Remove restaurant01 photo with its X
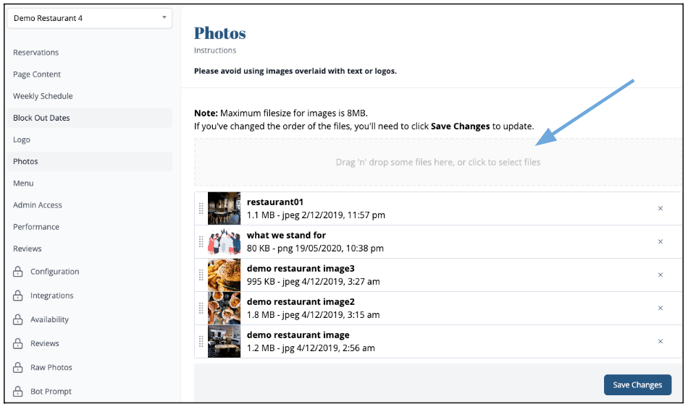The height and width of the screenshot is (409, 688). click(x=660, y=208)
